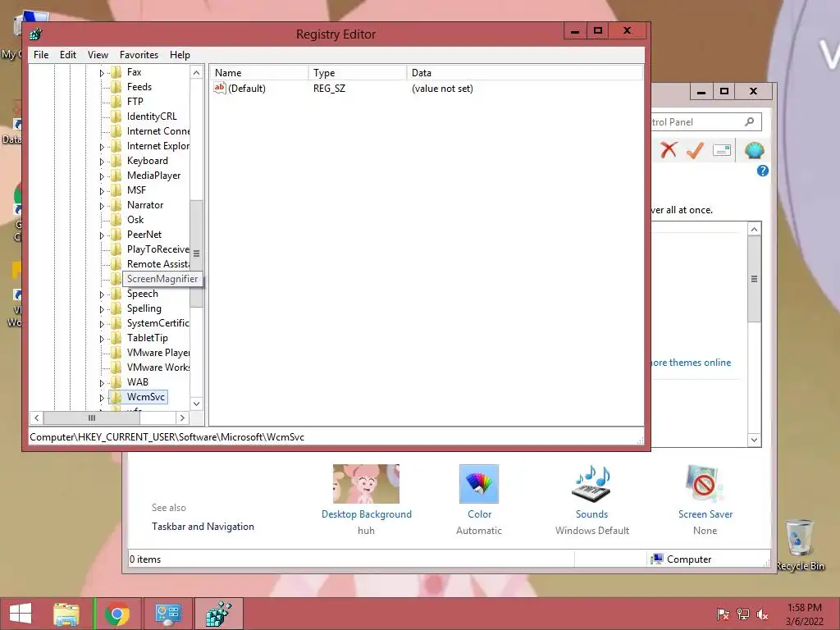Select the VMware Workstation folder icon
840x630 pixels.
[116, 367]
